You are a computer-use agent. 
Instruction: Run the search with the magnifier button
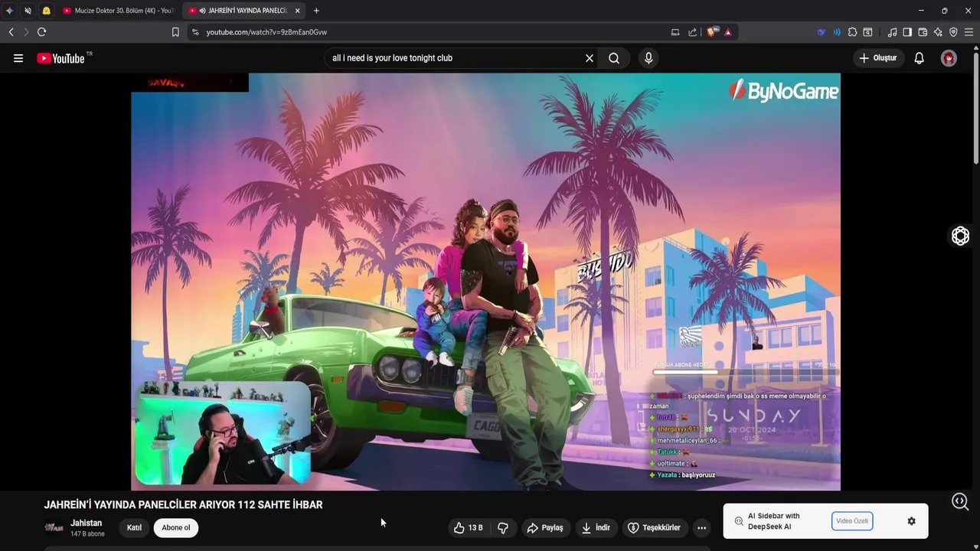pos(614,58)
